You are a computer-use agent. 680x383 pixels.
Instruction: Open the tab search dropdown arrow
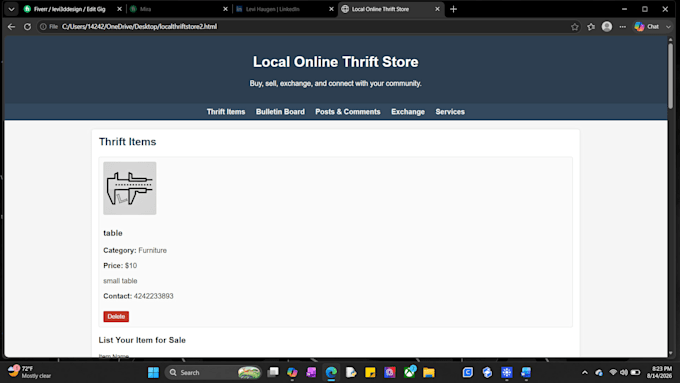11,9
